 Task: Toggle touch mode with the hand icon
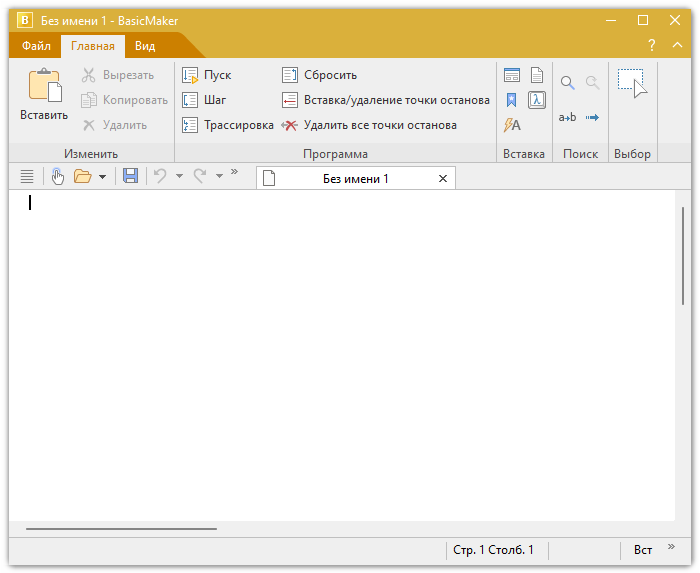click(x=57, y=176)
